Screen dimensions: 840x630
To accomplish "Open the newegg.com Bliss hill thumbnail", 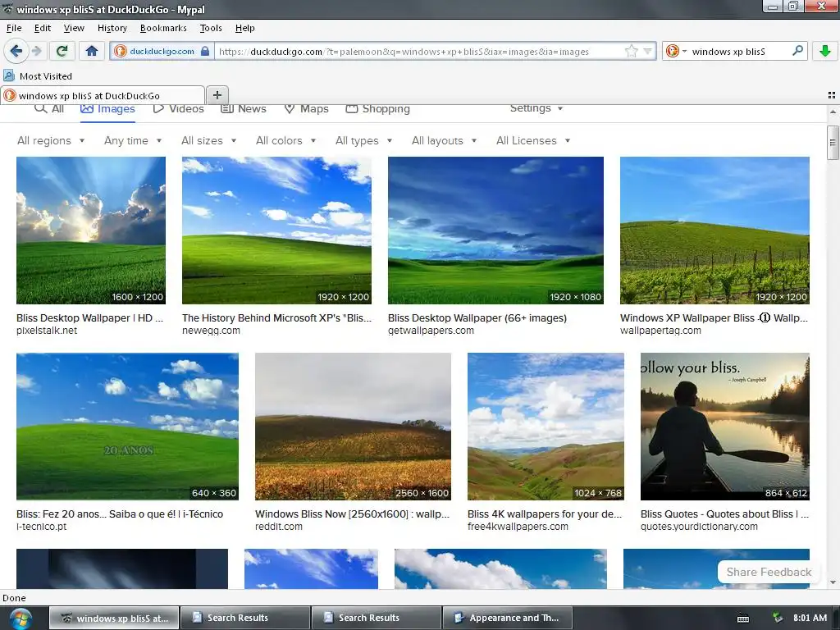I will 276,231.
